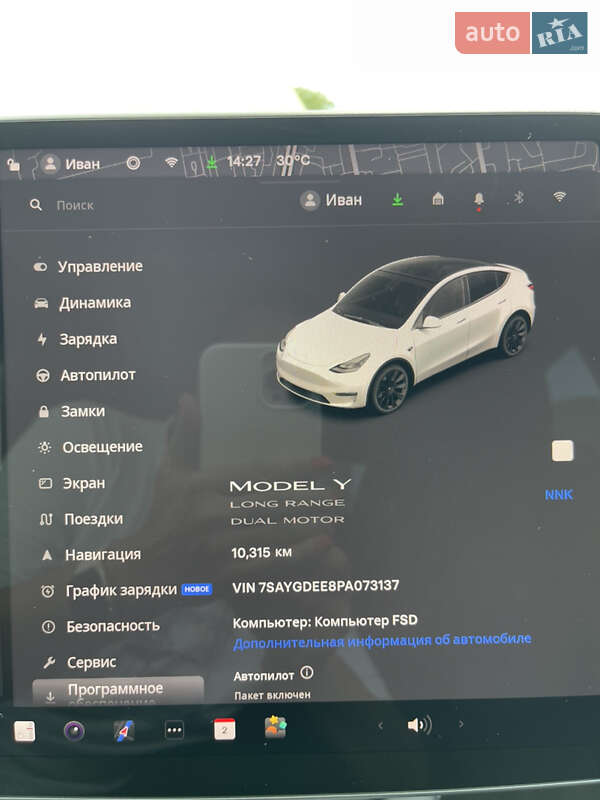Click the search magnifier icon
600x800 pixels.
36,205
